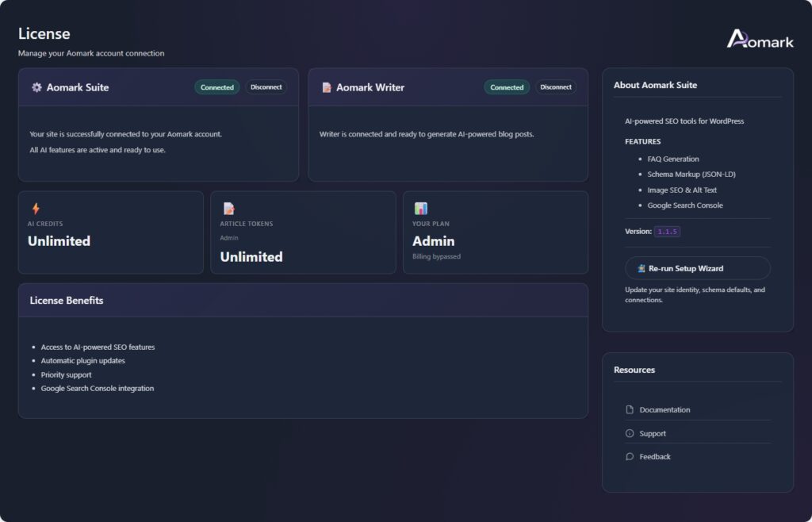Image resolution: width=812 pixels, height=522 pixels.
Task: Click the Feedback chat bubble icon
Action: (x=628, y=456)
